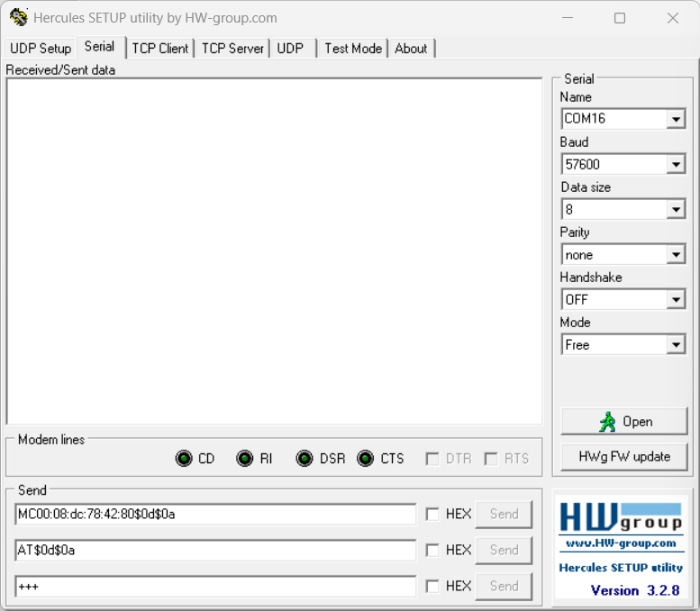The image size is (700, 611).
Task: Open the About tab
Action: tap(411, 49)
